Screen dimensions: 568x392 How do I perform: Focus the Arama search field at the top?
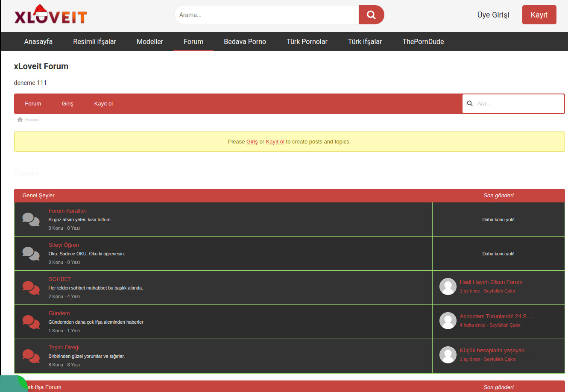coord(267,15)
